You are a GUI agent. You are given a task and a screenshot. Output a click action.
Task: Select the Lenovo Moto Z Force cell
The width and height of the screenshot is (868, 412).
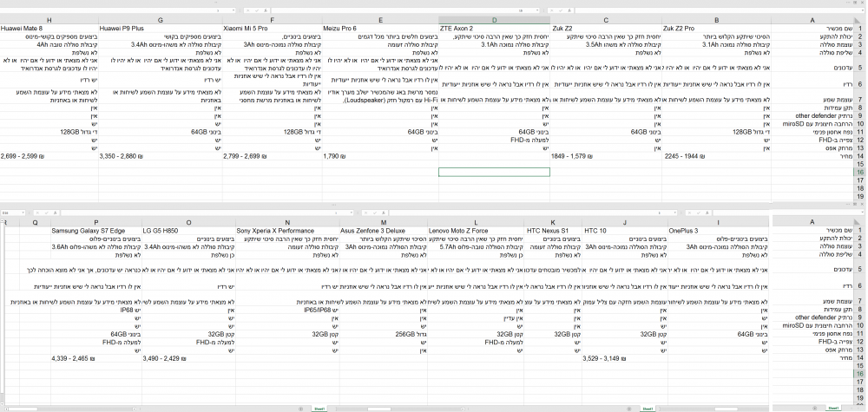point(476,231)
